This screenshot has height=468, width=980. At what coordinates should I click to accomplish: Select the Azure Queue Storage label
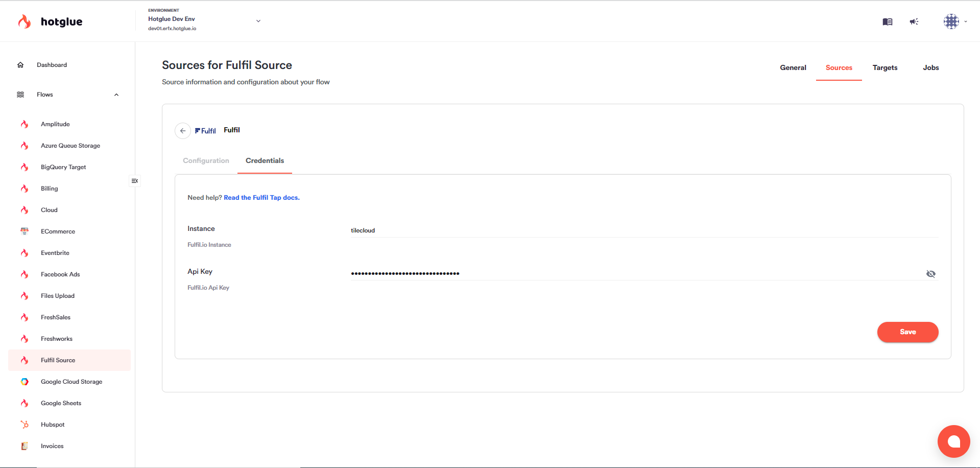[x=70, y=146]
